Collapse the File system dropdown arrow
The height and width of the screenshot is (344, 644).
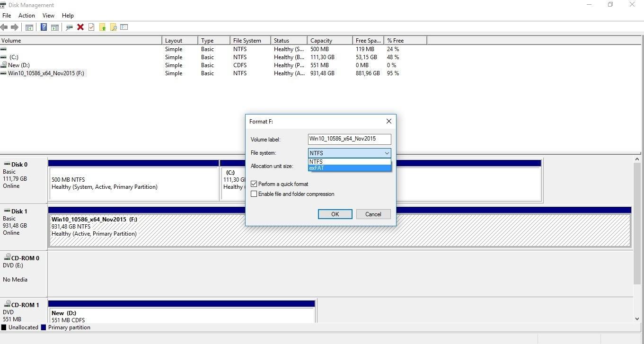387,153
